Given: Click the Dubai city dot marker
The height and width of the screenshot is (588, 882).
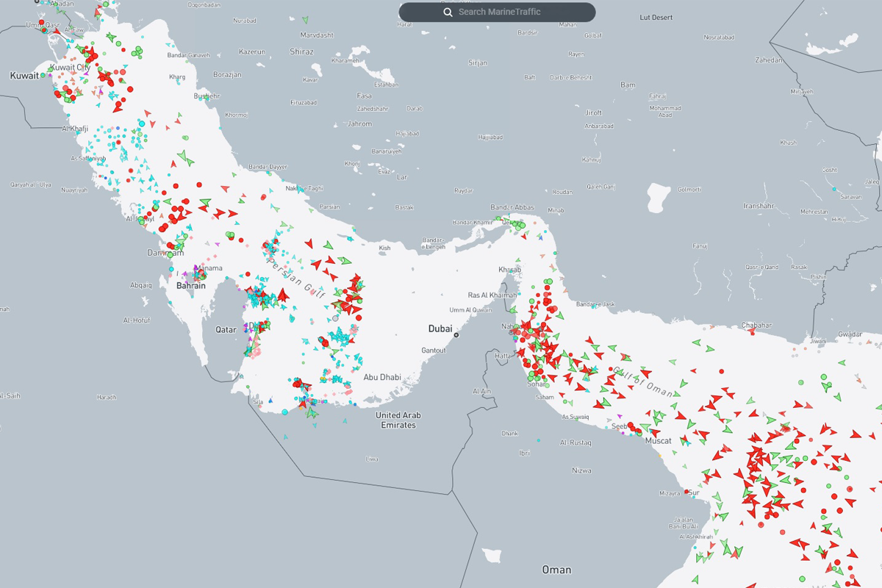Looking at the screenshot, I should [x=456, y=335].
